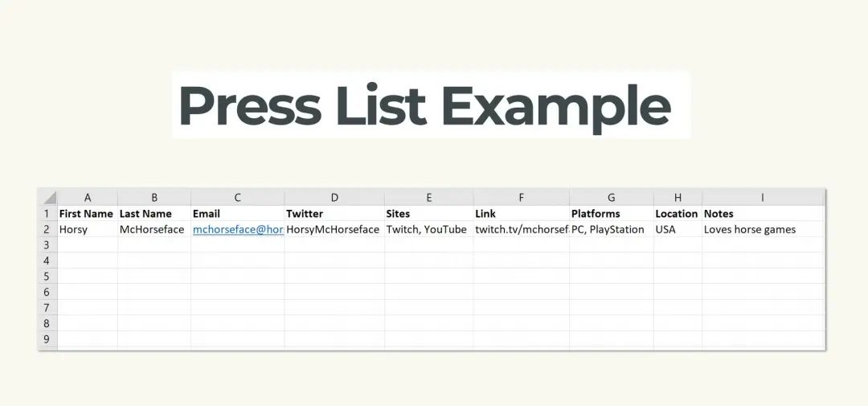Viewport: 868px width, 406px height.
Task: Select the Last Name header cell
Action: tap(154, 214)
